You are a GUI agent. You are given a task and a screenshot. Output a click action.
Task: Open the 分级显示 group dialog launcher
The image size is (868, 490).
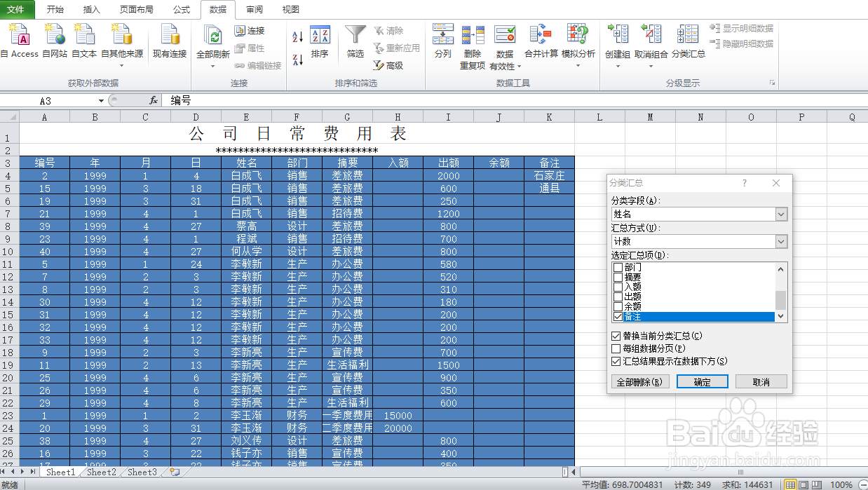[773, 83]
